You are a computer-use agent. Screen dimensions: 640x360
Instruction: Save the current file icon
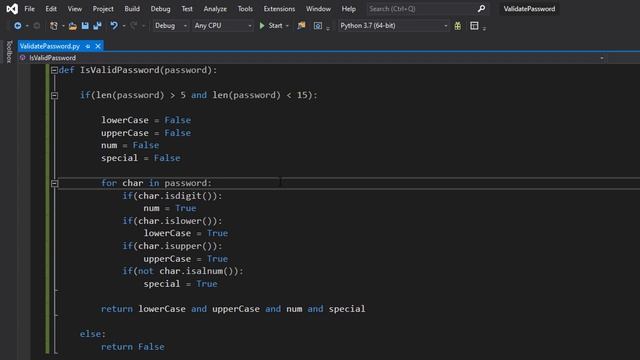point(85,26)
